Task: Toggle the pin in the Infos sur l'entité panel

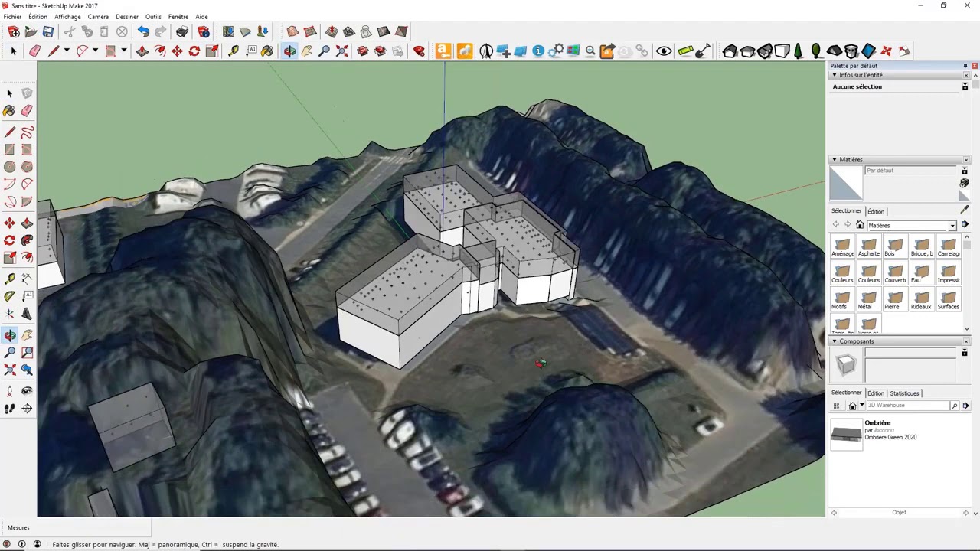Action: pos(965,86)
